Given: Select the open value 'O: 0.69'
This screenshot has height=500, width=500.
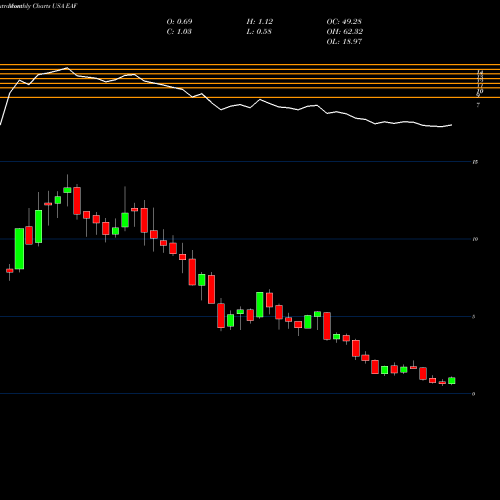Looking at the screenshot, I should (x=179, y=21).
